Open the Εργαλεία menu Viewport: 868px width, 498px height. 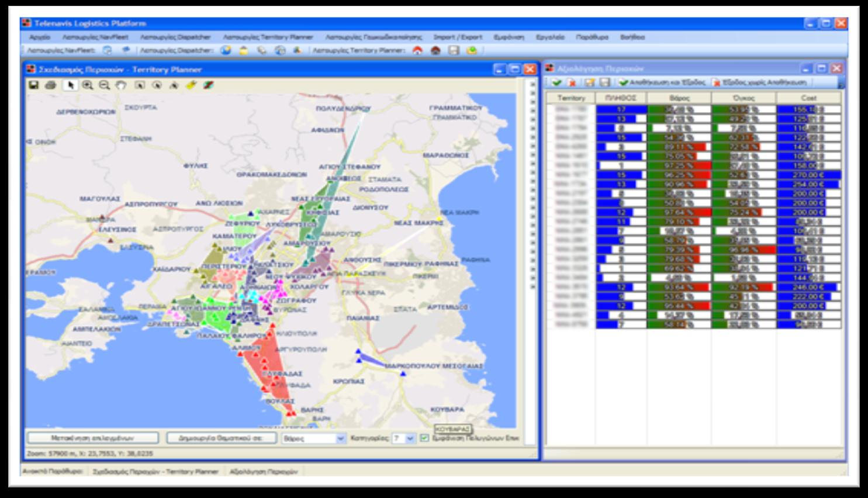pyautogui.click(x=551, y=37)
